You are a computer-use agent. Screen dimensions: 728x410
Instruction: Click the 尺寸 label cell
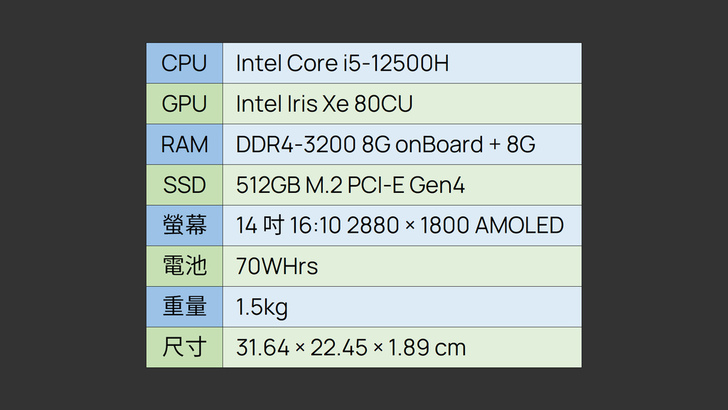(184, 347)
